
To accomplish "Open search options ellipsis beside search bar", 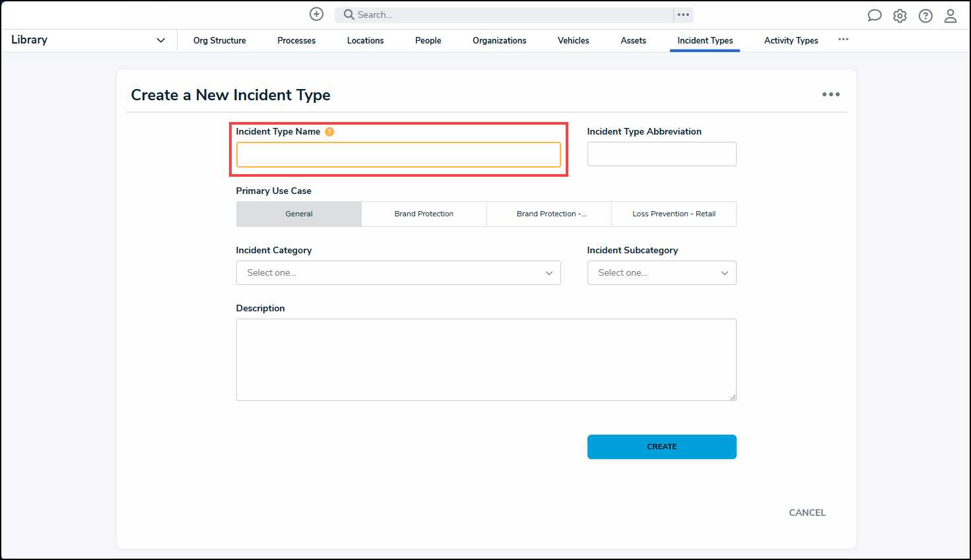I will [x=683, y=15].
